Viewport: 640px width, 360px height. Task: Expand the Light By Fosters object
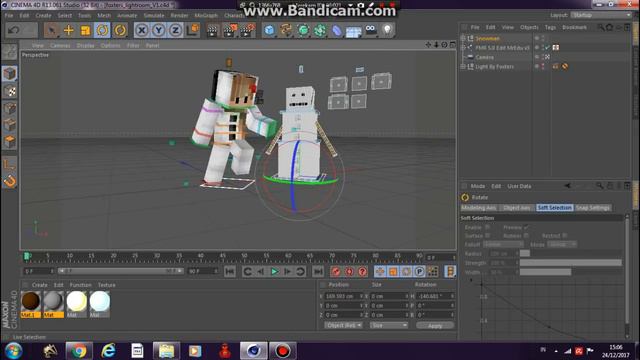point(463,67)
